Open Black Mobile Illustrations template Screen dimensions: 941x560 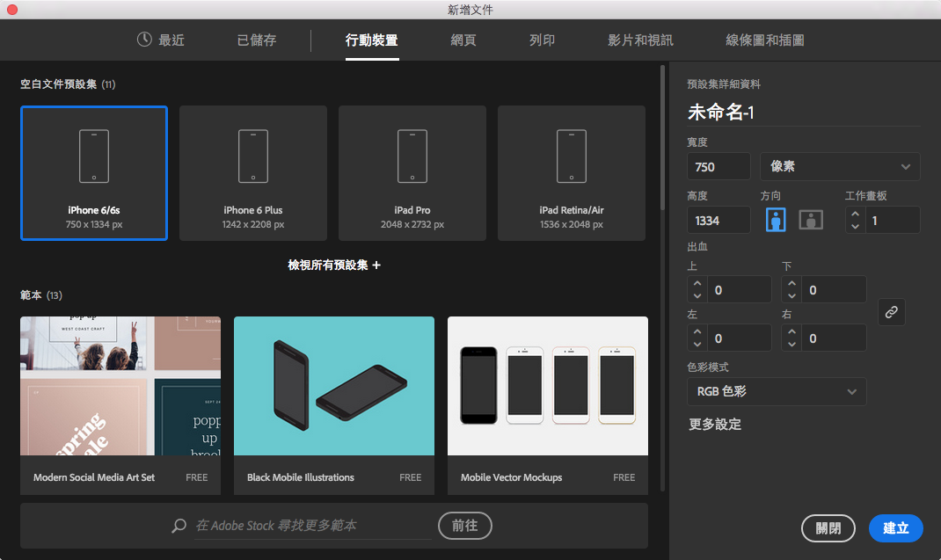point(333,406)
